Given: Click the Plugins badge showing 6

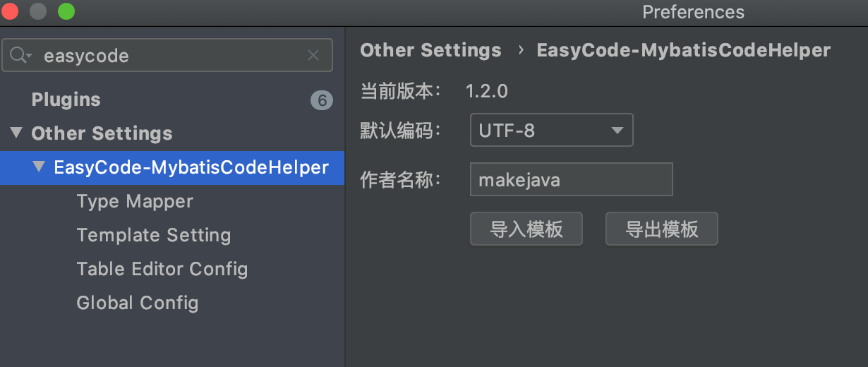Looking at the screenshot, I should point(321,100).
